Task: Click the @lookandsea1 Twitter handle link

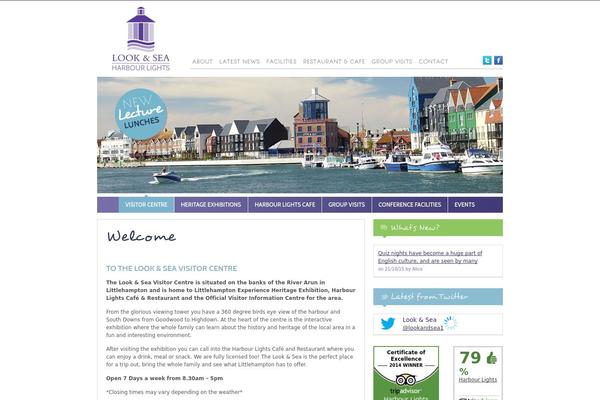Action: [x=423, y=328]
